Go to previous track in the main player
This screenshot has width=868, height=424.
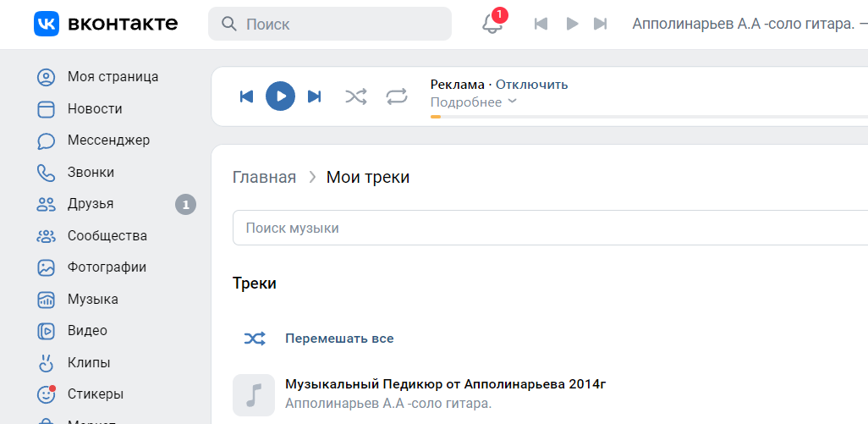coord(246,96)
